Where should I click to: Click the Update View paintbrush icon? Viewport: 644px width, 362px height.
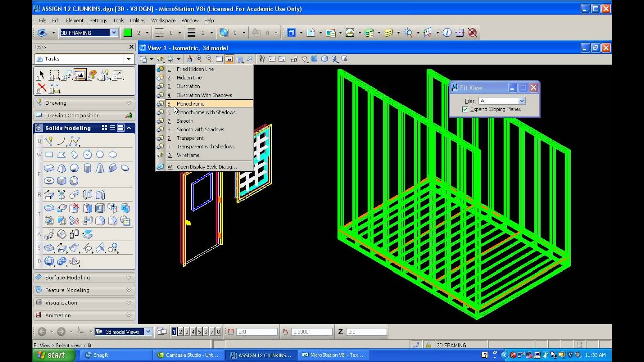(189, 59)
